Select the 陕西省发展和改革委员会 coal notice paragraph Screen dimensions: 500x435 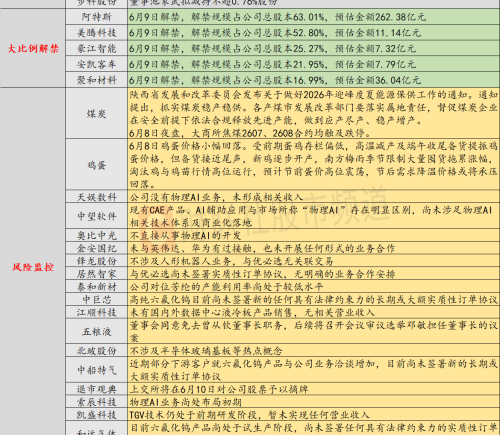pyautogui.click(x=313, y=114)
